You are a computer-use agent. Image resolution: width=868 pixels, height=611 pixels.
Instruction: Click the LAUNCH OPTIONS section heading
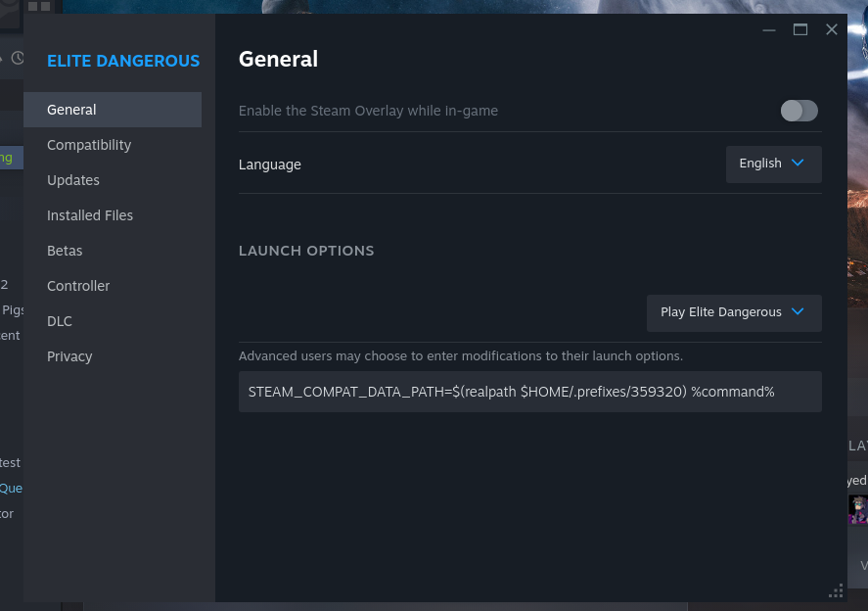[306, 251]
